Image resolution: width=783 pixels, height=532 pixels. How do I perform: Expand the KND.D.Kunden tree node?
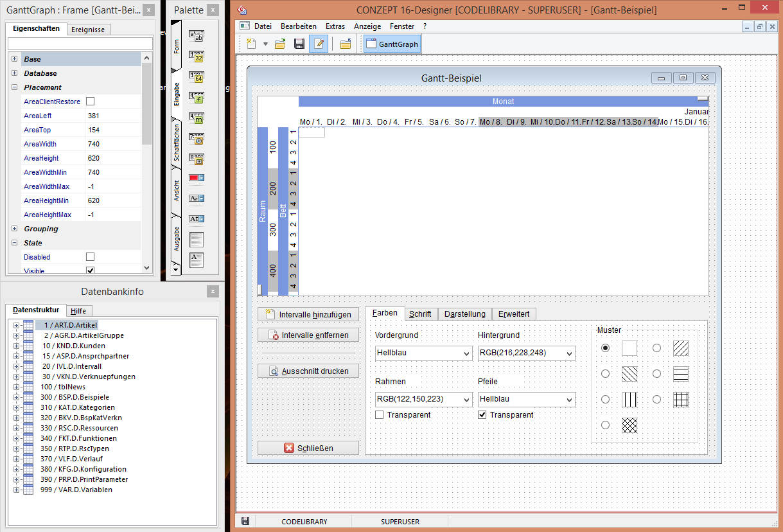[x=16, y=346]
